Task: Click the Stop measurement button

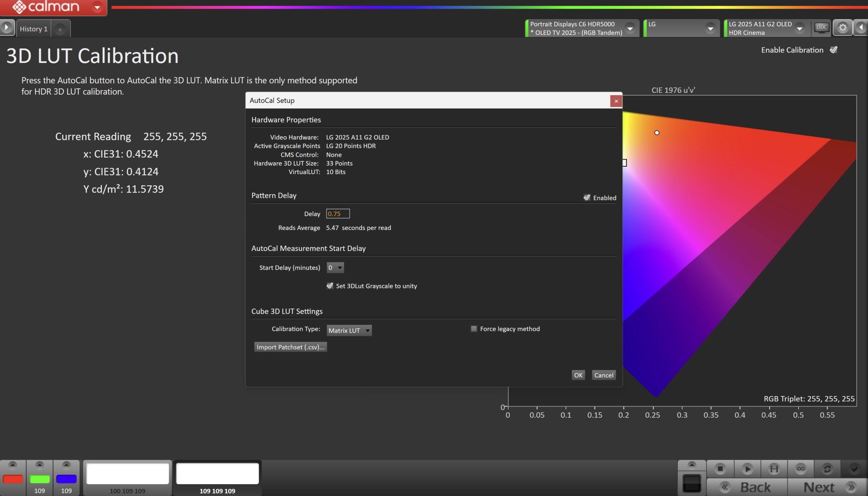Action: coord(720,469)
